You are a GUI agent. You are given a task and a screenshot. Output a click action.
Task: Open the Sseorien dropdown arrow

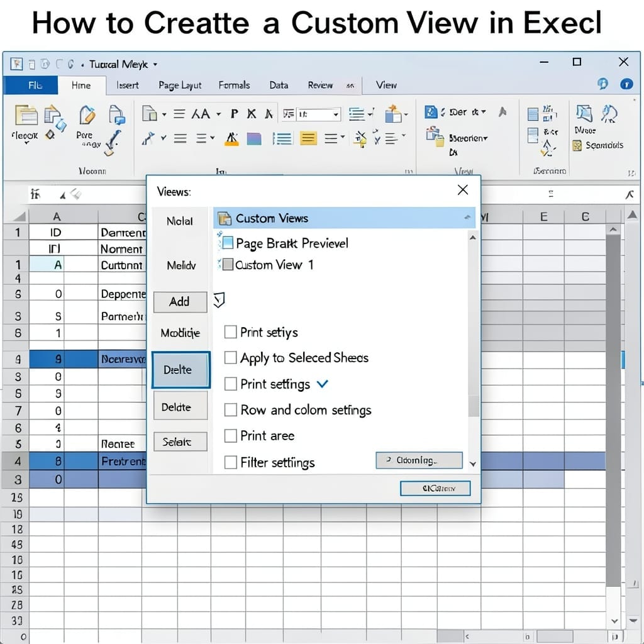coord(486,138)
